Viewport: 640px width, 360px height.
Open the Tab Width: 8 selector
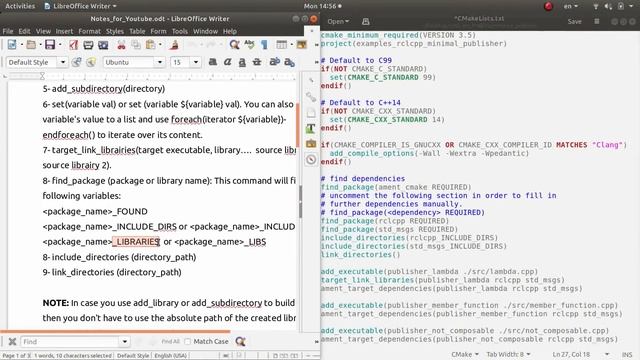pos(508,354)
